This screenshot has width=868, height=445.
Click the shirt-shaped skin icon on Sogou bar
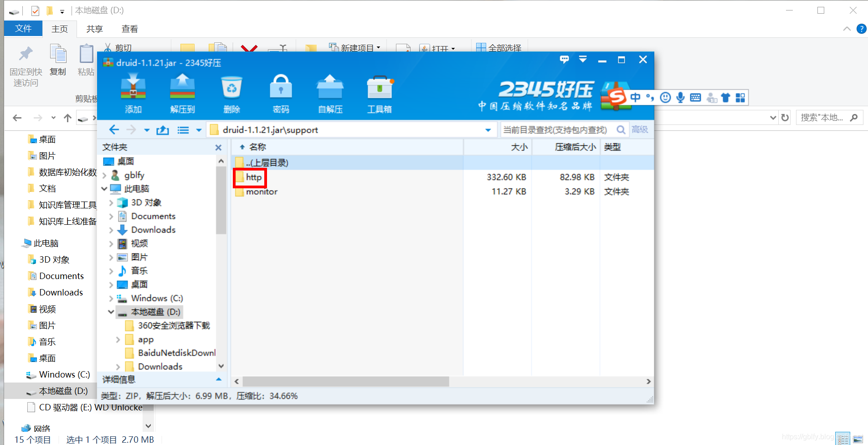pos(726,97)
